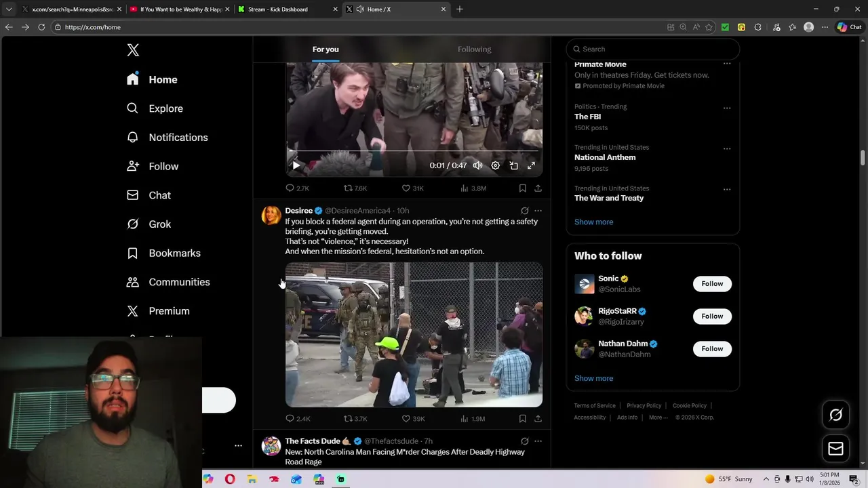Image resolution: width=868 pixels, height=488 pixels.
Task: Expand the video to fullscreen
Action: tap(532, 165)
